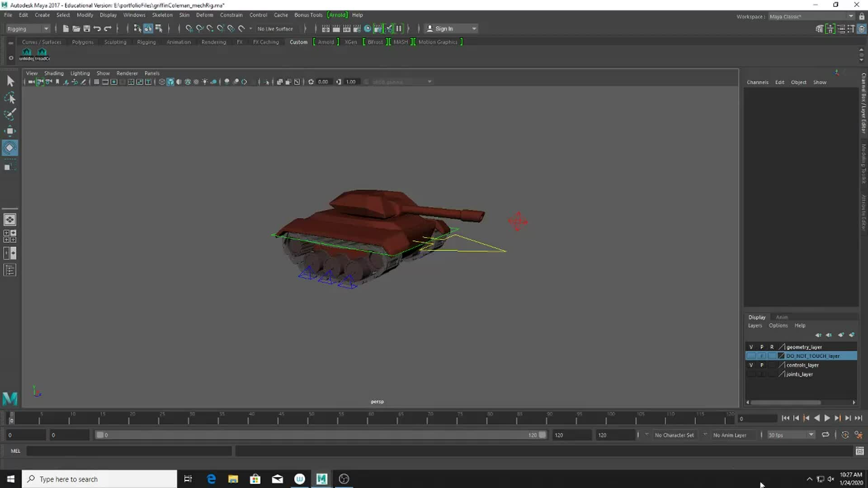Click the Paint Selection brush tool
The image size is (868, 488).
tap(9, 114)
